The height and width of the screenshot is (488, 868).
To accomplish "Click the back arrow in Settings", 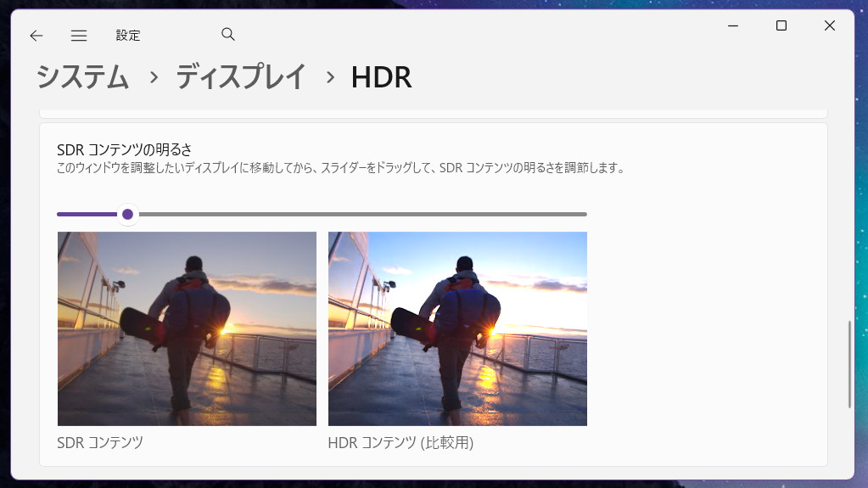I will [36, 36].
